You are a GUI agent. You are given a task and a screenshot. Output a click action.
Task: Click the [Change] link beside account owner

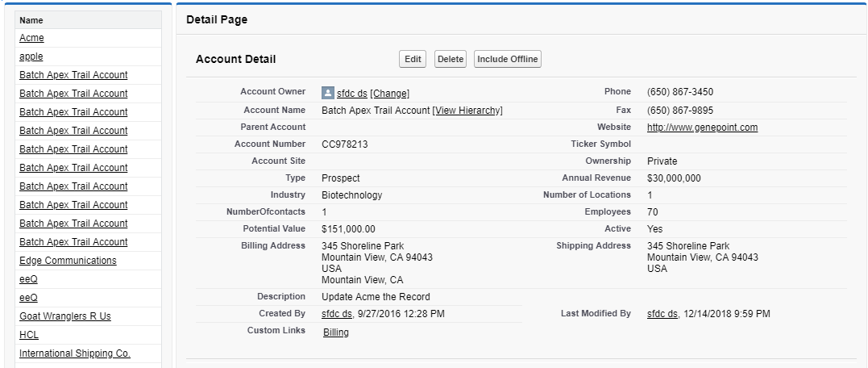(x=389, y=94)
